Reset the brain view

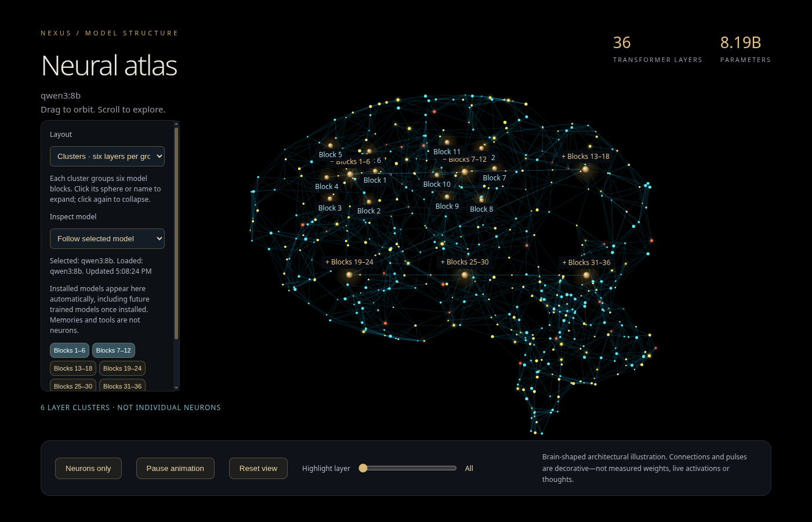[x=258, y=469]
